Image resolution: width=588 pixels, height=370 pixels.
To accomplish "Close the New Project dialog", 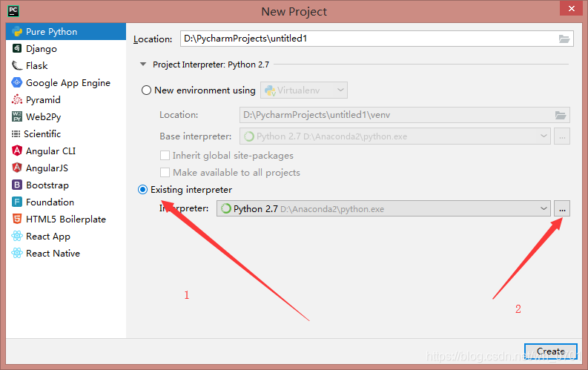I will click(x=571, y=8).
